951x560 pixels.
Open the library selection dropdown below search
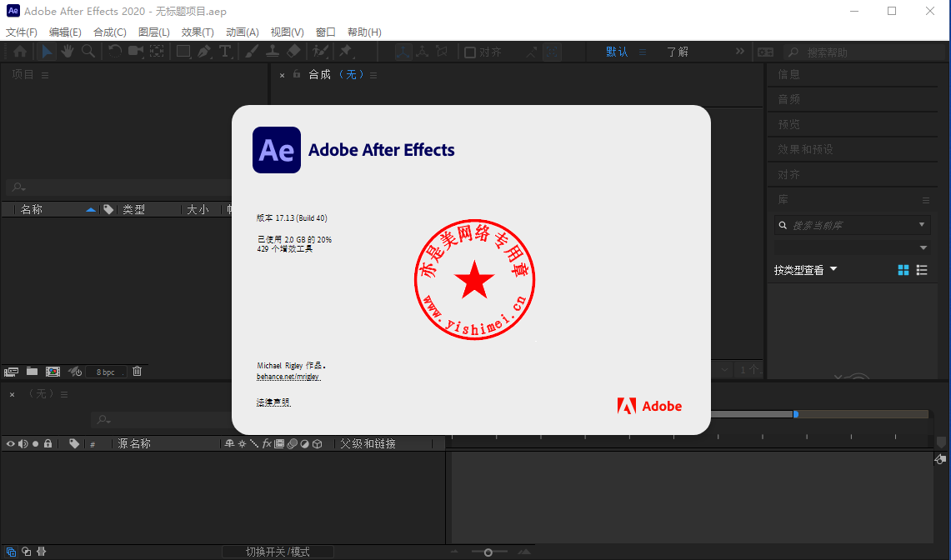[x=923, y=247]
